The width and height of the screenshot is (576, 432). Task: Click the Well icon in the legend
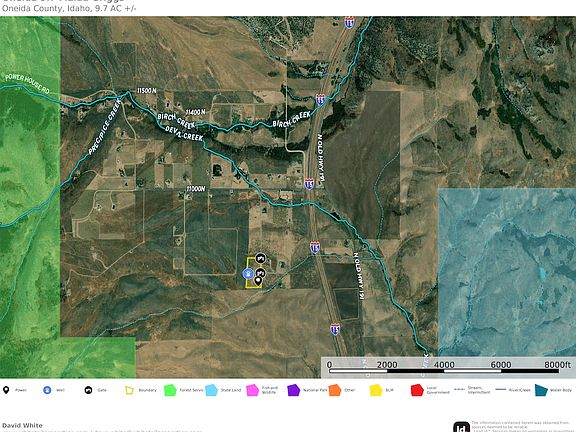(47, 390)
